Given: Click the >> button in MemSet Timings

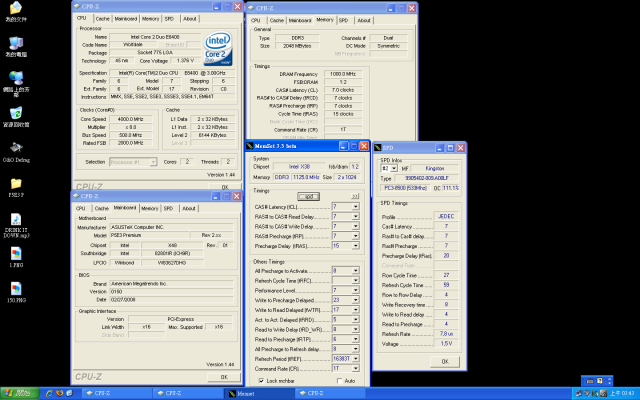Looking at the screenshot, I should coord(355,196).
